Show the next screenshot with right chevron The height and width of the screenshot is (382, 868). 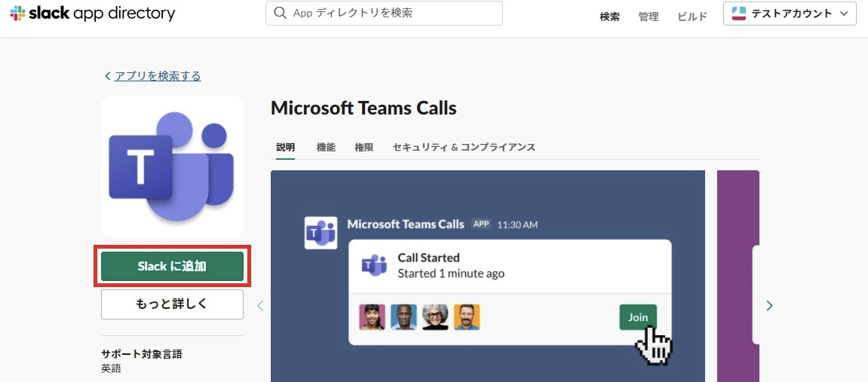769,305
